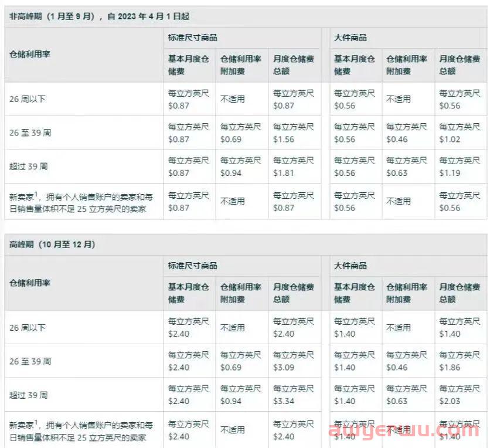The width and height of the screenshot is (490, 448).
Task: Click peak '新卖家' row description
Action: (81, 431)
